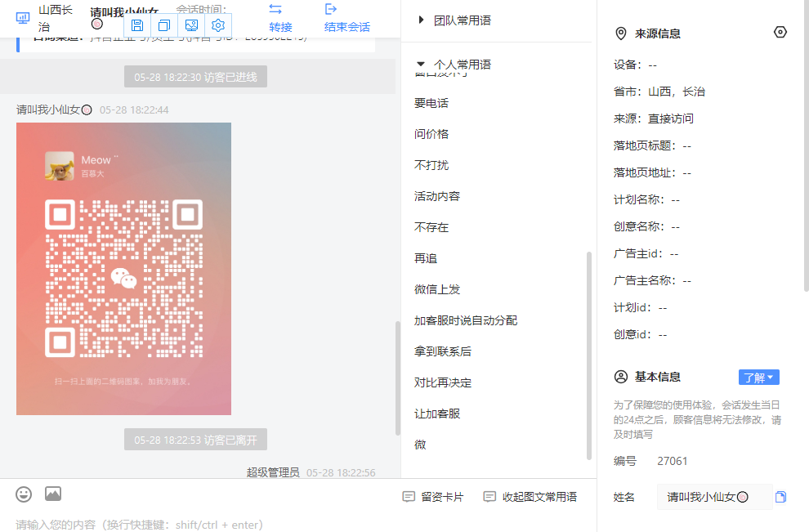Click the monitor icon beside 山西长治
Image resolution: width=809 pixels, height=532 pixels.
coord(23,18)
